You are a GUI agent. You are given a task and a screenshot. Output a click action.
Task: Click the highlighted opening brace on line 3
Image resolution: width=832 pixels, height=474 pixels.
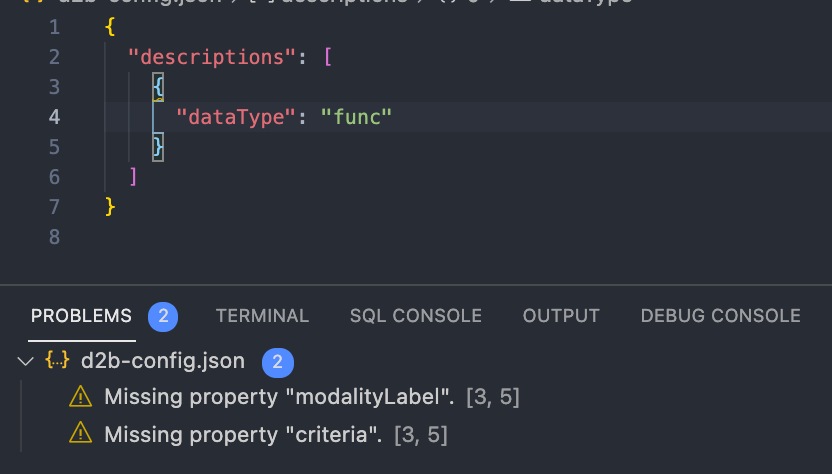pos(158,87)
